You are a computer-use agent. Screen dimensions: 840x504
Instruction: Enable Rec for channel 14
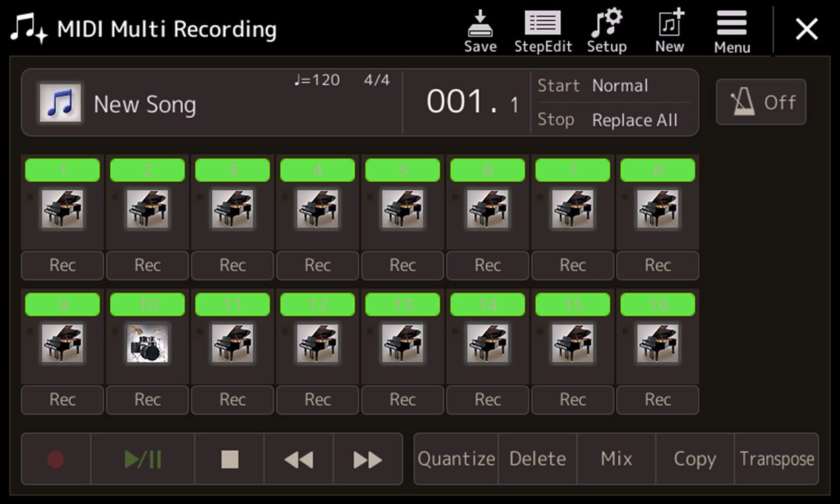[x=487, y=400]
